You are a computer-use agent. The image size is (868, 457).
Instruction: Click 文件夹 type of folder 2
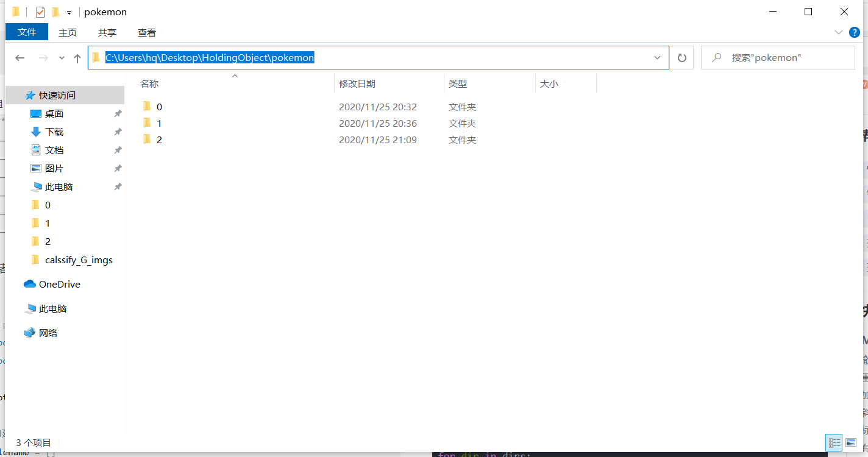[x=462, y=140]
